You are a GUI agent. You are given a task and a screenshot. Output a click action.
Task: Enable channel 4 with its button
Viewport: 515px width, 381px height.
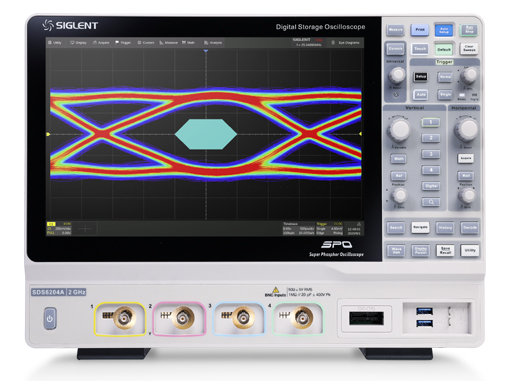click(431, 170)
